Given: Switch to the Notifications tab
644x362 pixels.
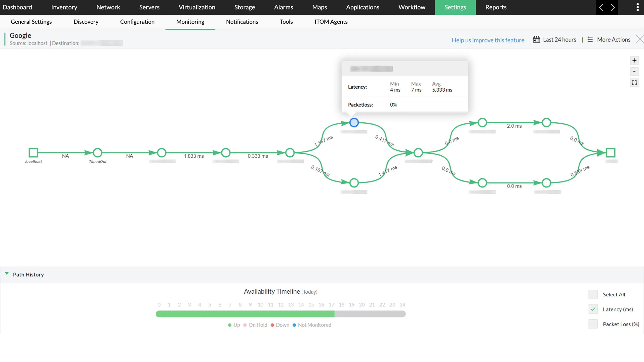Looking at the screenshot, I should click(x=242, y=22).
